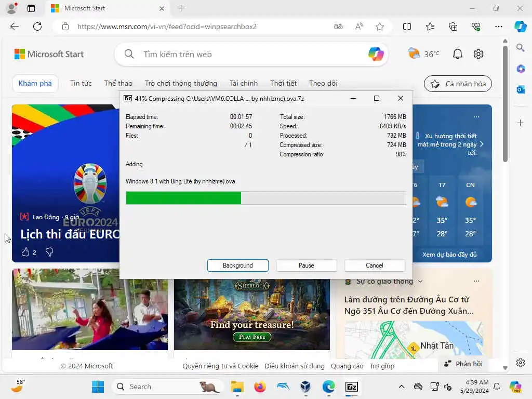Screen dimensions: 532x399
Task: Click the browser address bar URL
Action: (167, 26)
